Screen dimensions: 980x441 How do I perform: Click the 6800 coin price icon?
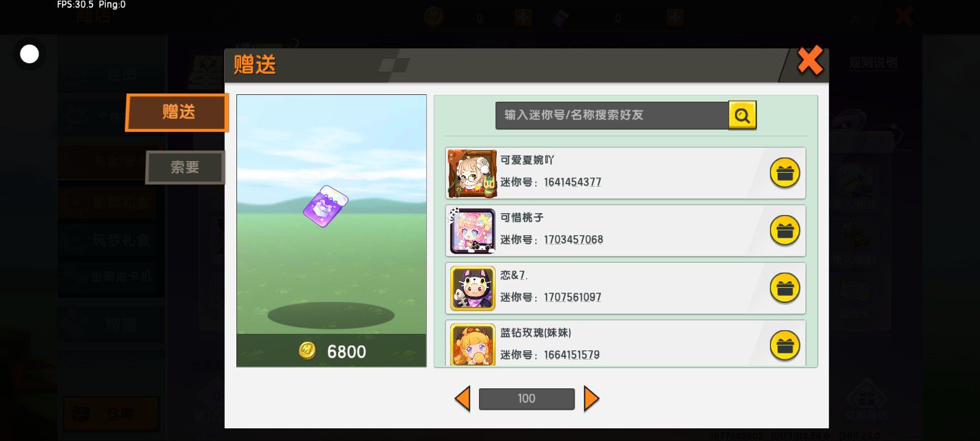click(x=307, y=350)
